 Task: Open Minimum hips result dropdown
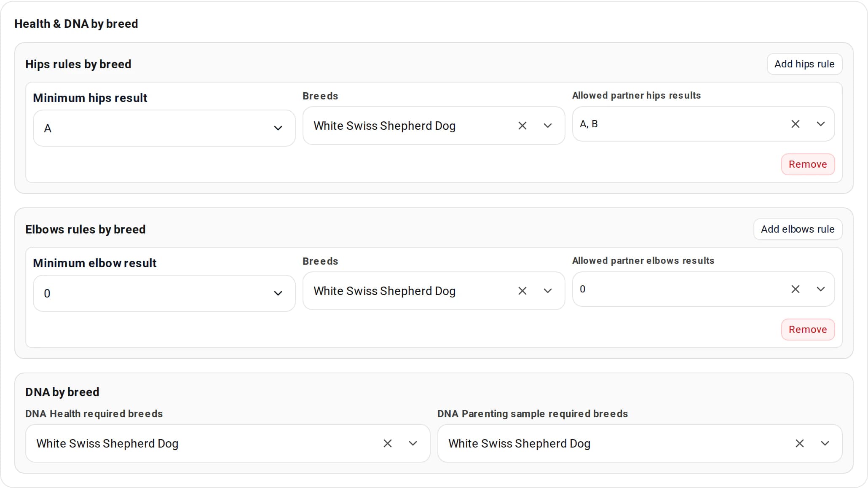point(164,128)
